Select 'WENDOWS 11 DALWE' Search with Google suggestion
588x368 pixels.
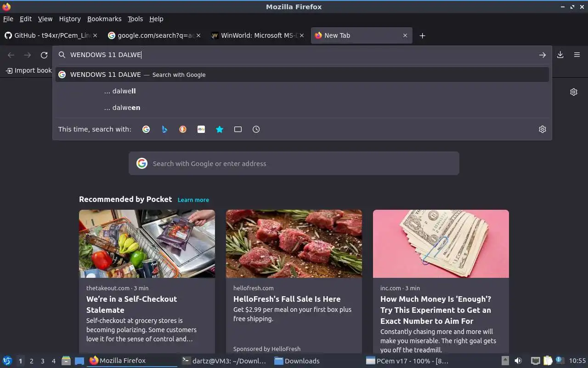tap(302, 75)
